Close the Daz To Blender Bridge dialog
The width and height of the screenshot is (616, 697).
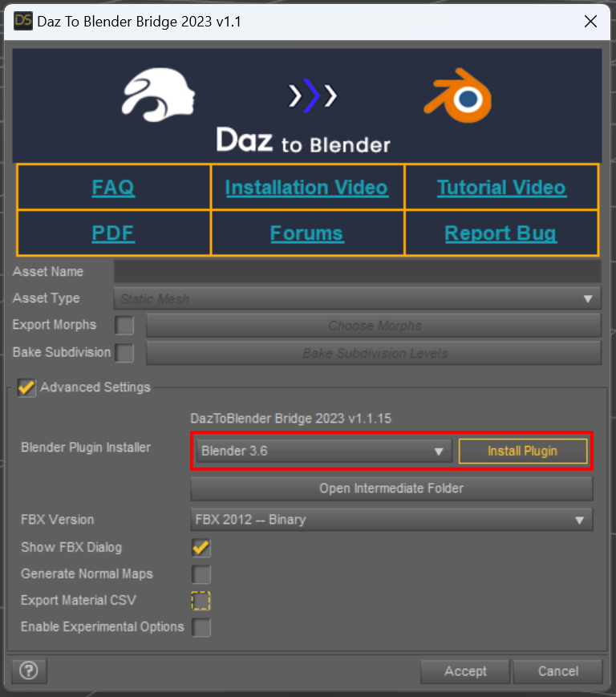(590, 22)
